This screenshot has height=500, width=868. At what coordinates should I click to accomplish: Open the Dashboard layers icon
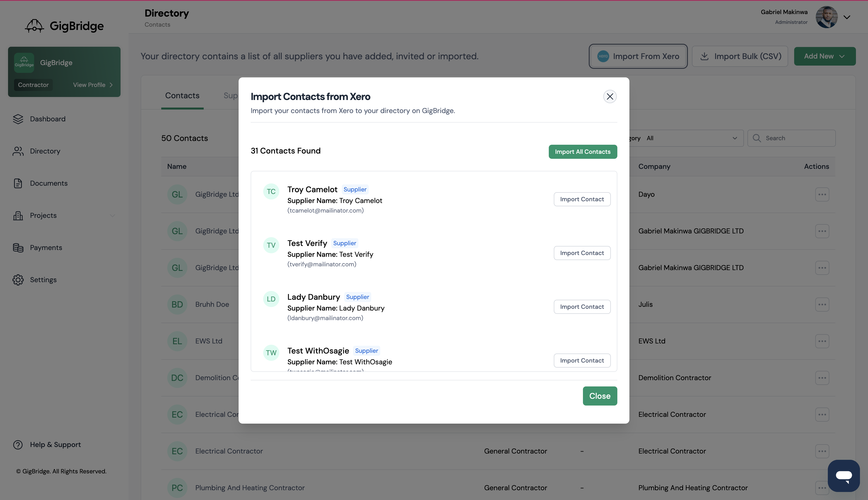[18, 119]
